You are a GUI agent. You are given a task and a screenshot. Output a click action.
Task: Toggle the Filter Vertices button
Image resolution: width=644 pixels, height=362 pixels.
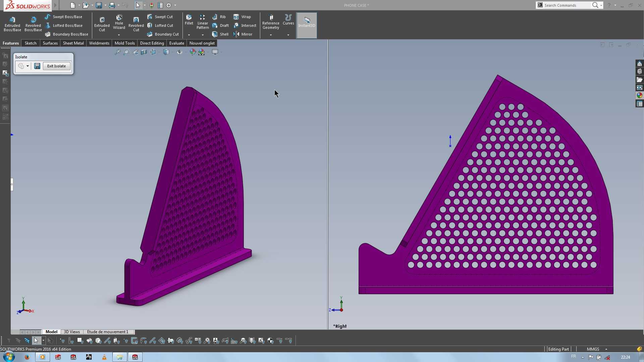pos(62,341)
